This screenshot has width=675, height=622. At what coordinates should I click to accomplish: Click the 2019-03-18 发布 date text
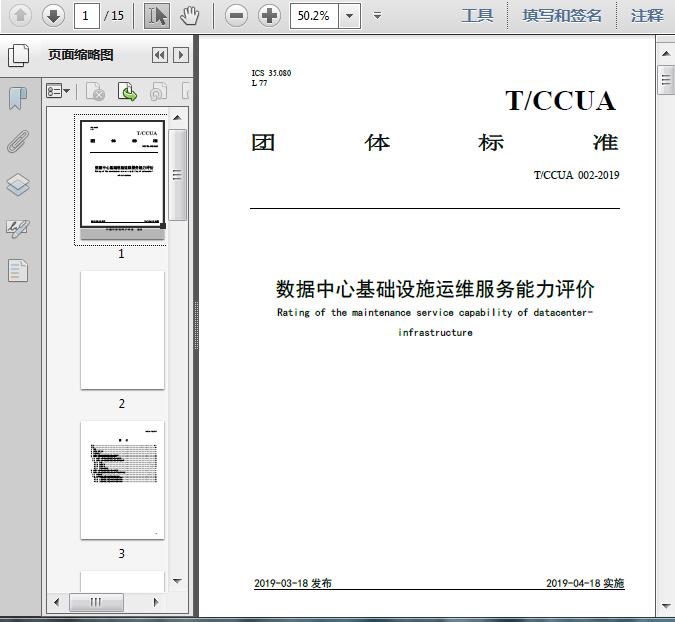(x=293, y=583)
